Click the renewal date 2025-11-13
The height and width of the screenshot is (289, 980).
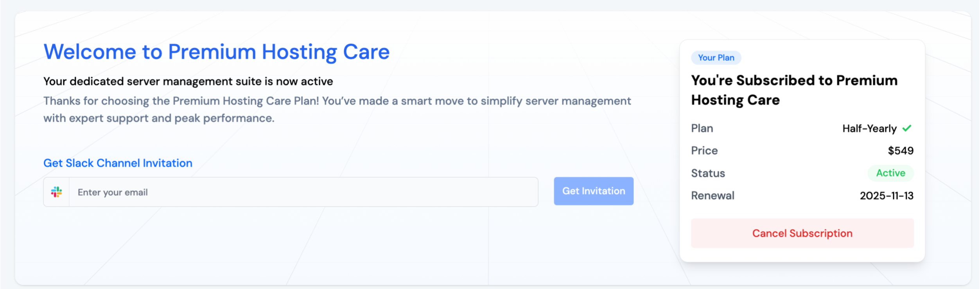click(886, 196)
